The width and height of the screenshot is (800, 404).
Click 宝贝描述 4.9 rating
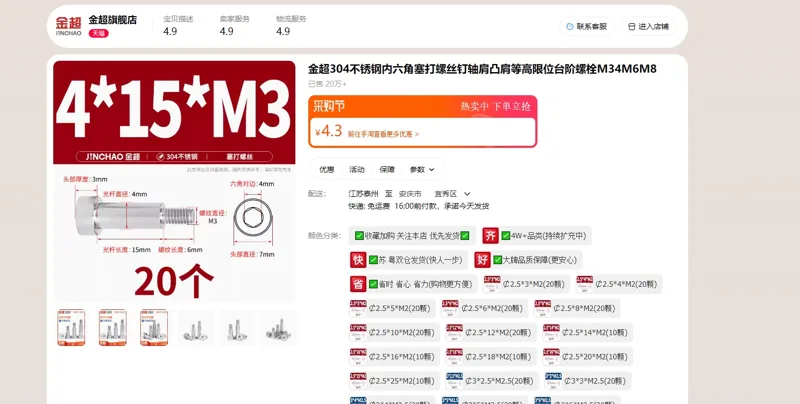[178, 26]
